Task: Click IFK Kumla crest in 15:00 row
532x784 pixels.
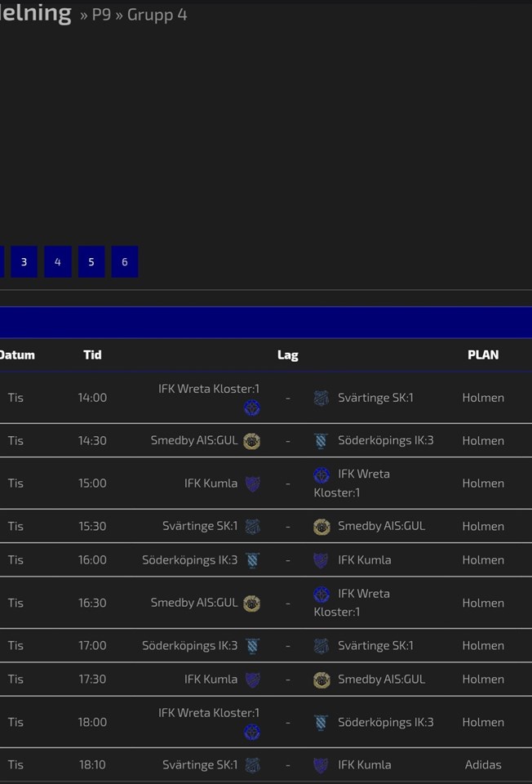Action: pos(253,483)
